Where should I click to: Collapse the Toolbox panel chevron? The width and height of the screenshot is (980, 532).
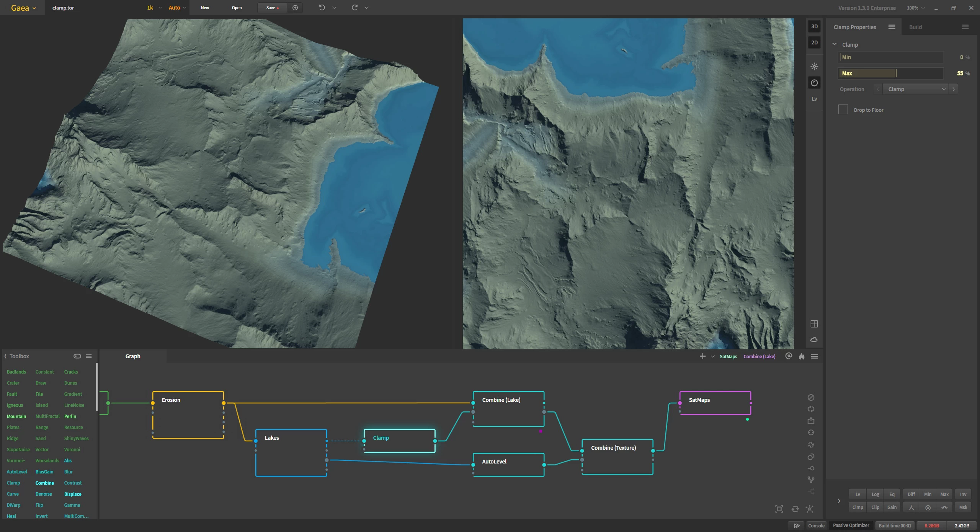point(5,356)
